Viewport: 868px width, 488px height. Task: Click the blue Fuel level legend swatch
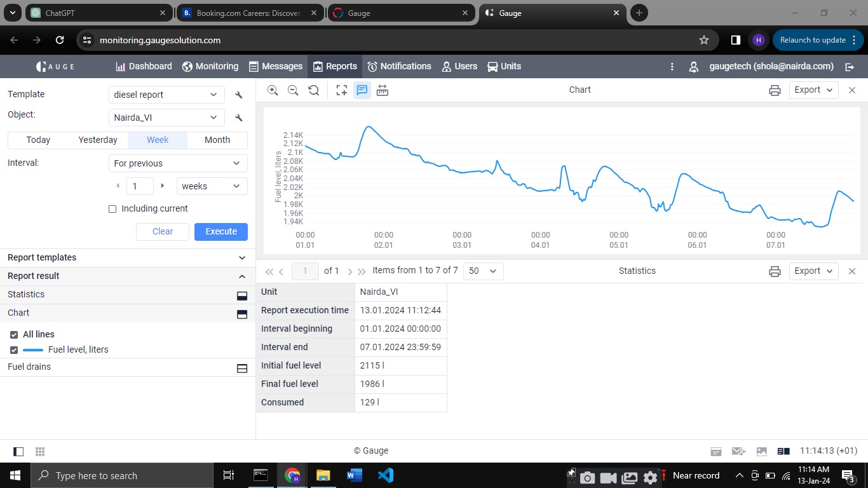(33, 350)
